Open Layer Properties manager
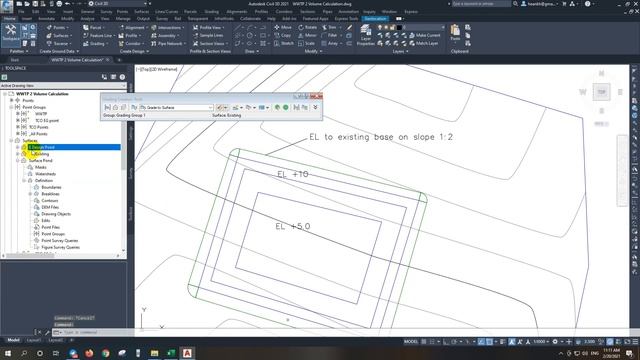 coord(366,35)
